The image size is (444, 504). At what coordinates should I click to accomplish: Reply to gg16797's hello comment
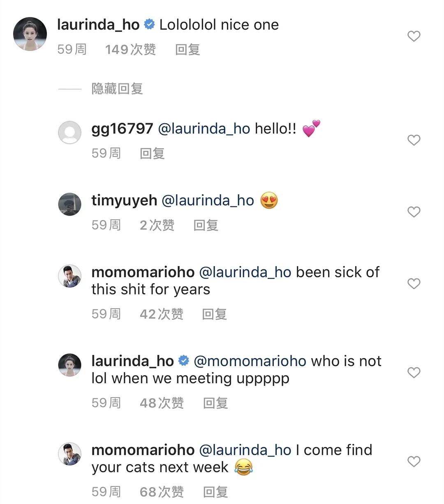coord(152,154)
